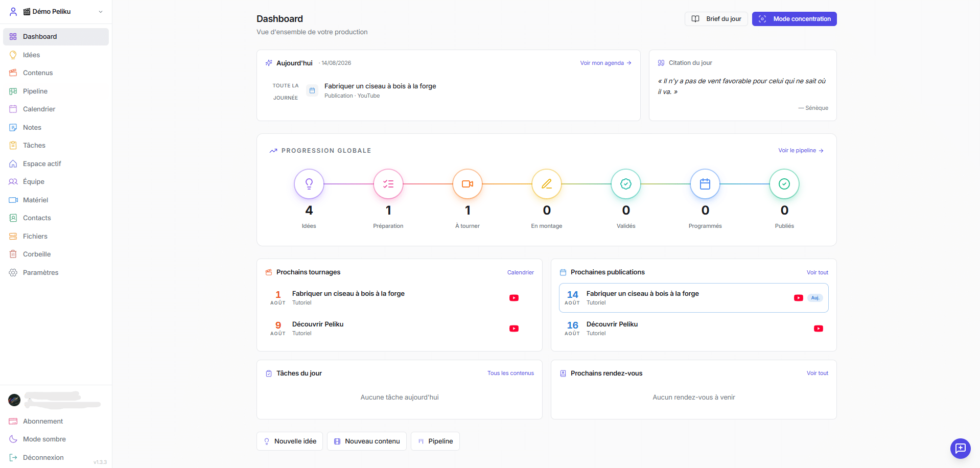The width and height of the screenshot is (980, 468).
Task: Open Fichiers section
Action: [56, 236]
